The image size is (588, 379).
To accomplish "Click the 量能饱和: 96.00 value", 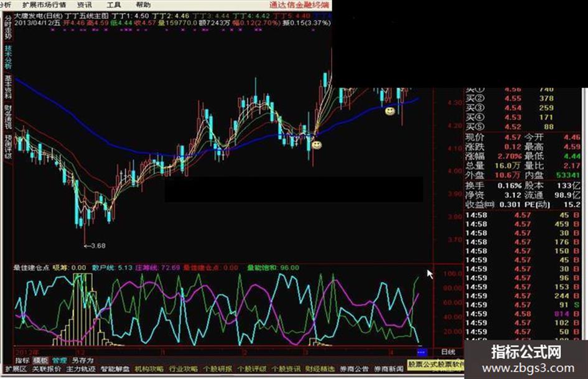I will 273,268.
